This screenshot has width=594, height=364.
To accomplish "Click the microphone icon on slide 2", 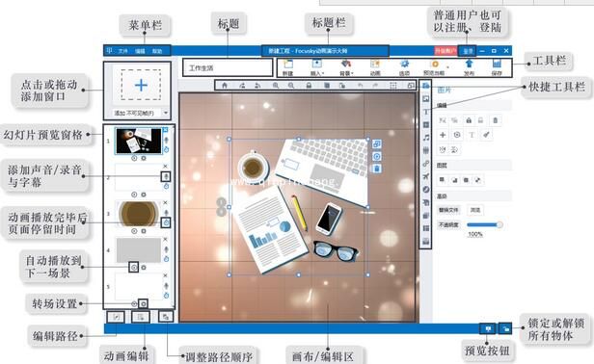I will tap(166, 176).
